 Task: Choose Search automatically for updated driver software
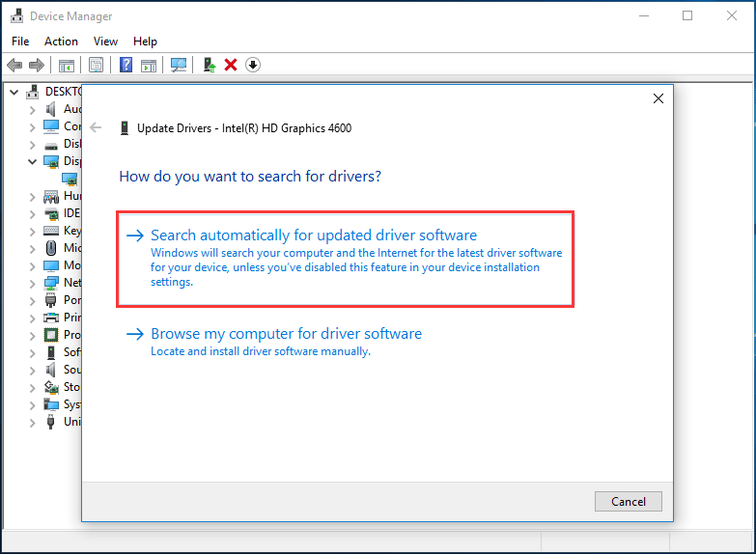coord(346,259)
